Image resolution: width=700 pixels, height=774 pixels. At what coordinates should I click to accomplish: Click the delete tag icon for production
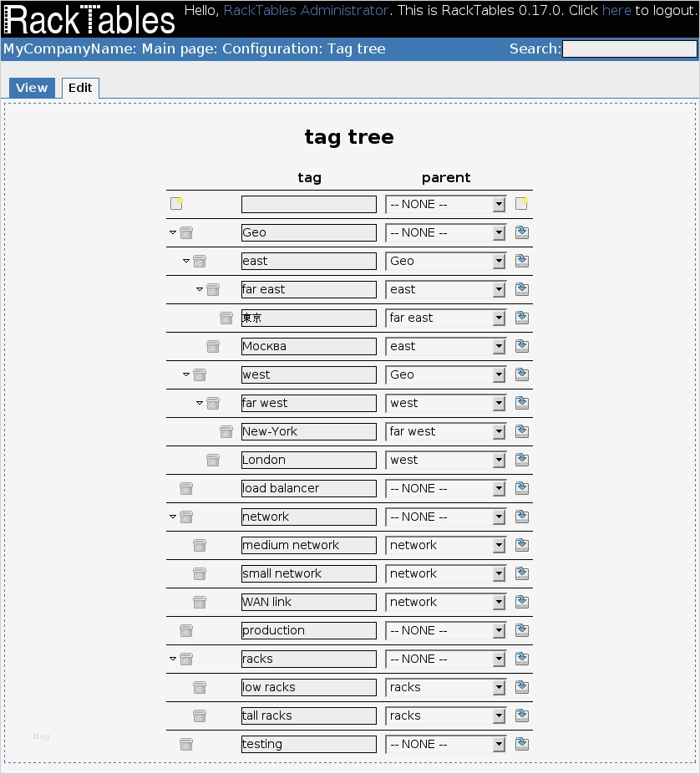coord(186,631)
